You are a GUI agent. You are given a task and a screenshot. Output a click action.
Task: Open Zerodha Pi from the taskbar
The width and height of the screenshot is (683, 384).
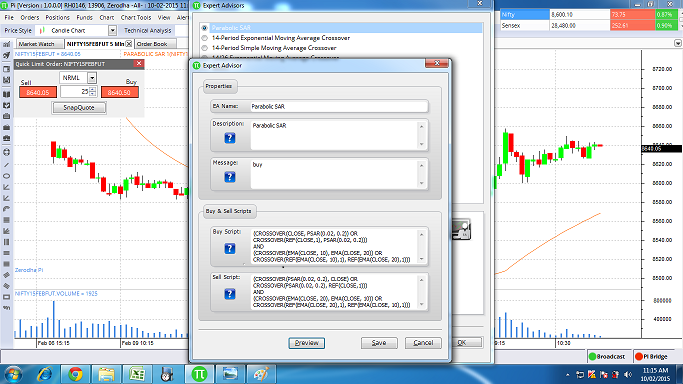point(199,374)
